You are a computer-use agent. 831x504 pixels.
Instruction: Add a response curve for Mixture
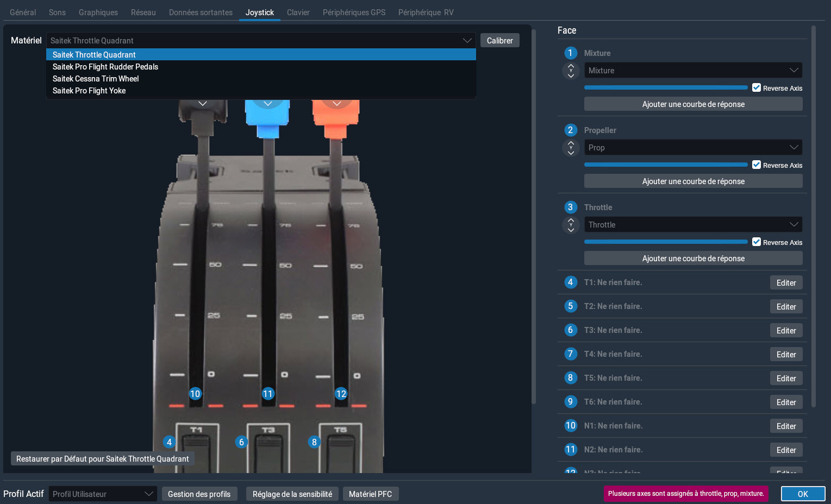(693, 104)
